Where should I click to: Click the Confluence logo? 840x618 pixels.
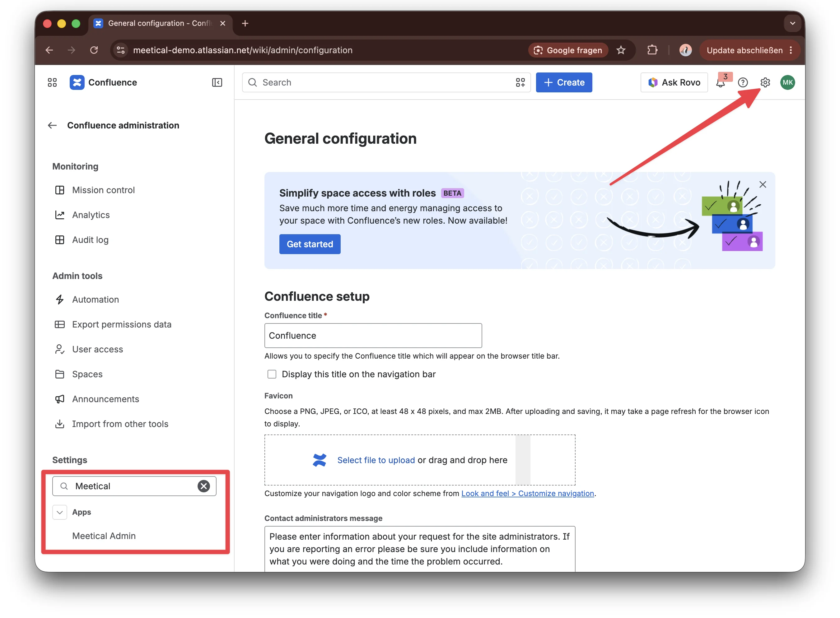point(77,82)
